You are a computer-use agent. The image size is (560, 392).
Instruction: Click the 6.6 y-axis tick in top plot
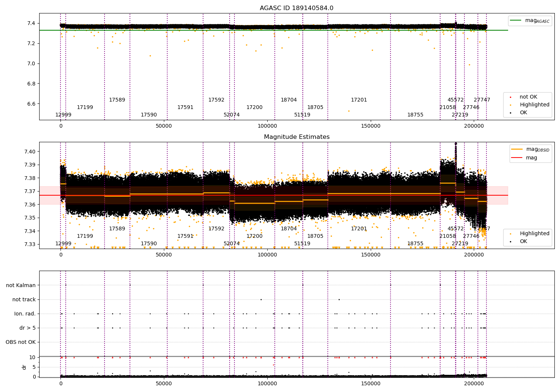[31, 104]
